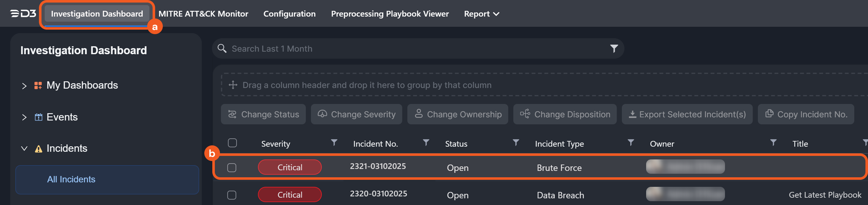Screen dimensions: 868x205
Task: Switch to the MITRE ATT&CK Monitor tab
Action: pos(203,14)
